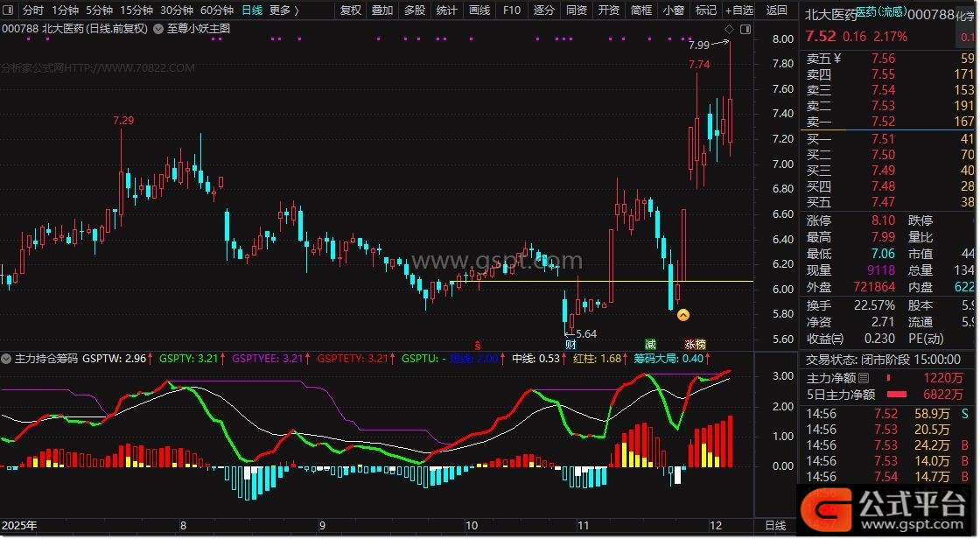Click the 财 event marker on the chart
This screenshot has height=539, width=980.
pos(570,345)
